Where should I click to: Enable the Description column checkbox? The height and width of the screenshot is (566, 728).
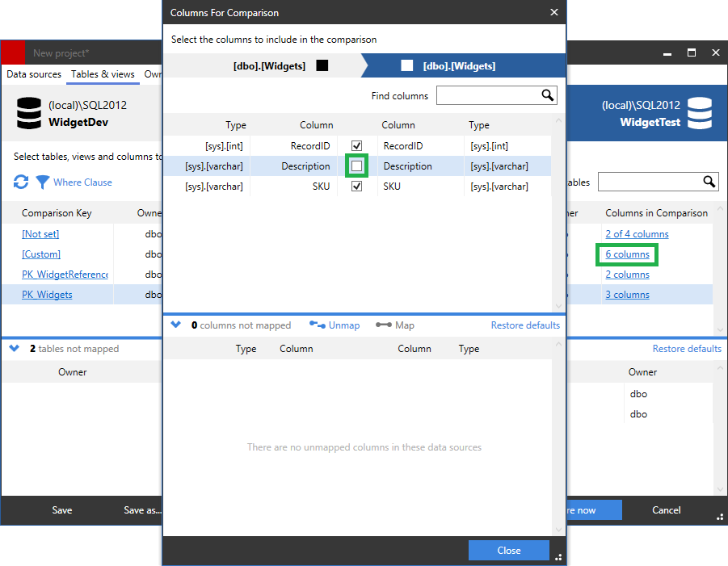tap(356, 166)
